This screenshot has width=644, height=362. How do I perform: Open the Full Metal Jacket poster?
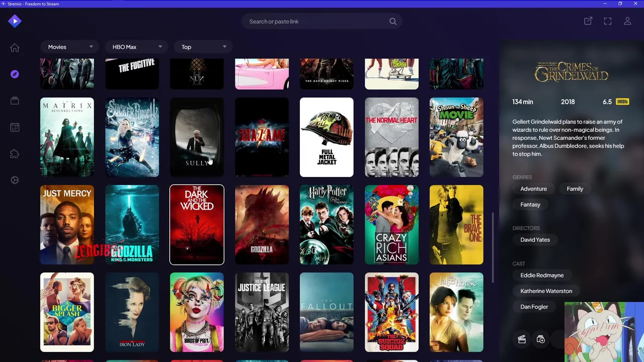click(x=327, y=137)
